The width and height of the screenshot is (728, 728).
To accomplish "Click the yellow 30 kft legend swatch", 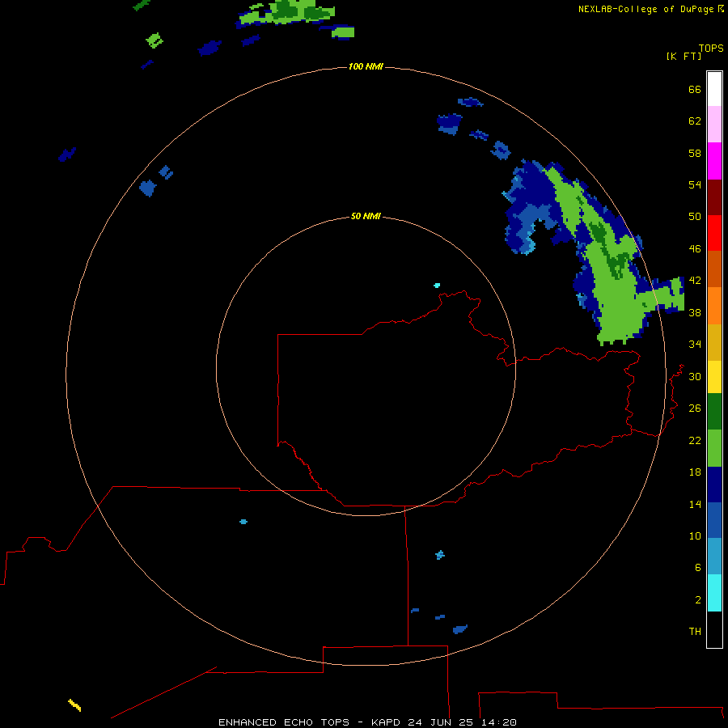I will pyautogui.click(x=714, y=377).
